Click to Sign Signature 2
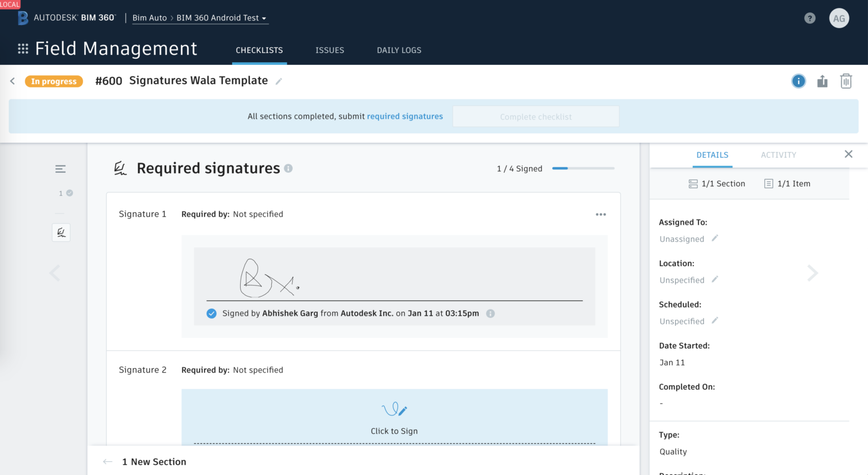The height and width of the screenshot is (475, 868). coord(394,418)
